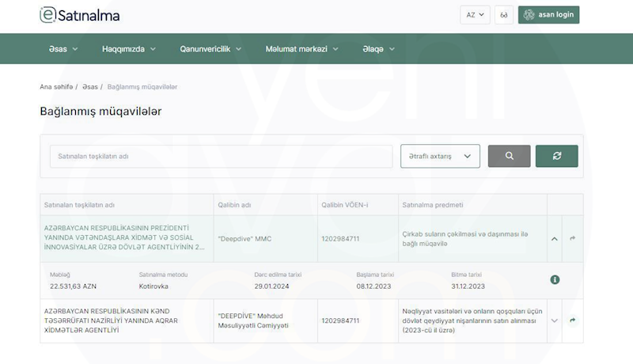This screenshot has width=633, height=364.
Task: Click share arrow for the Deepdive MMC row
Action: click(x=572, y=238)
